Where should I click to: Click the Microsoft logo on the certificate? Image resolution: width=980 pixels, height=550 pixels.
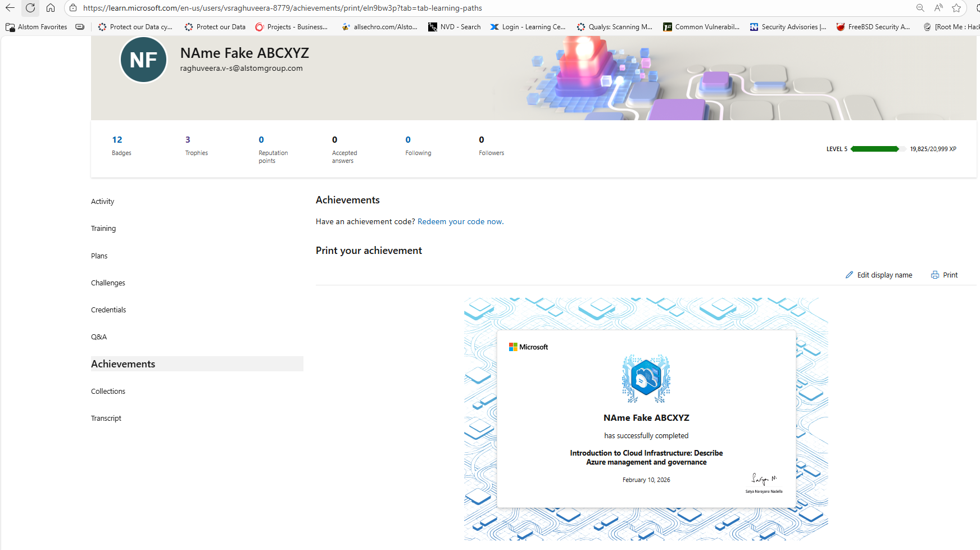click(528, 347)
